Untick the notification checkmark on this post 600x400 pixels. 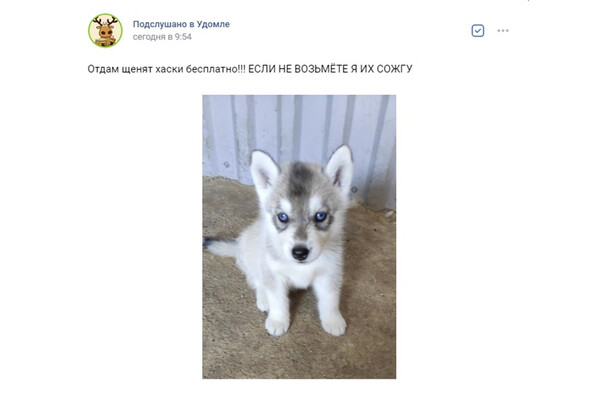click(x=478, y=31)
